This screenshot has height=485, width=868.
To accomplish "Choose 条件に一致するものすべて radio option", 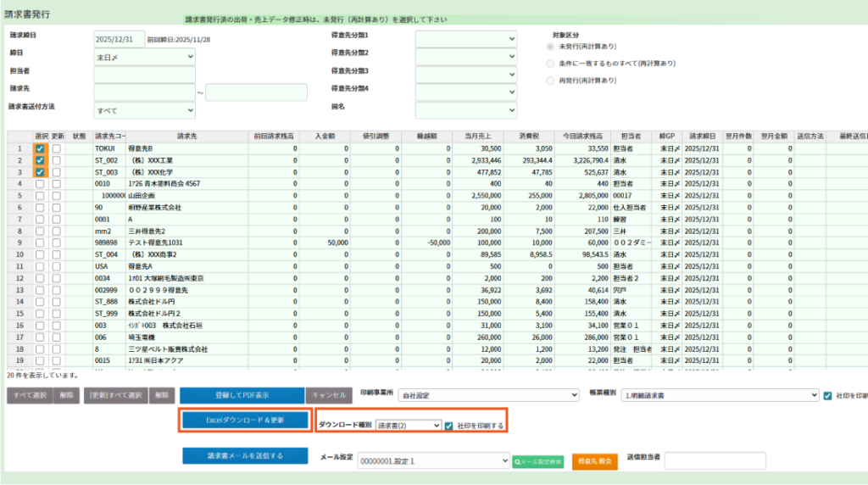I will tap(552, 64).
